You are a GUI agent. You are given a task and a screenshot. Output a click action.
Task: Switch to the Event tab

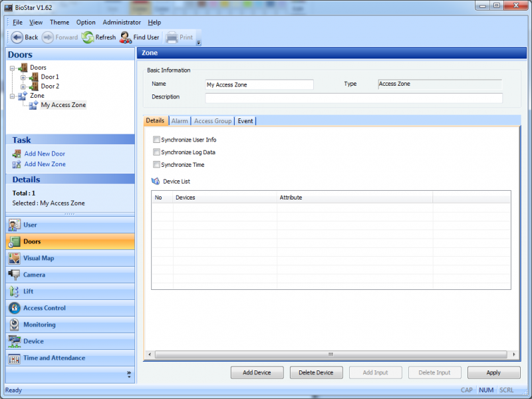pyautogui.click(x=245, y=121)
